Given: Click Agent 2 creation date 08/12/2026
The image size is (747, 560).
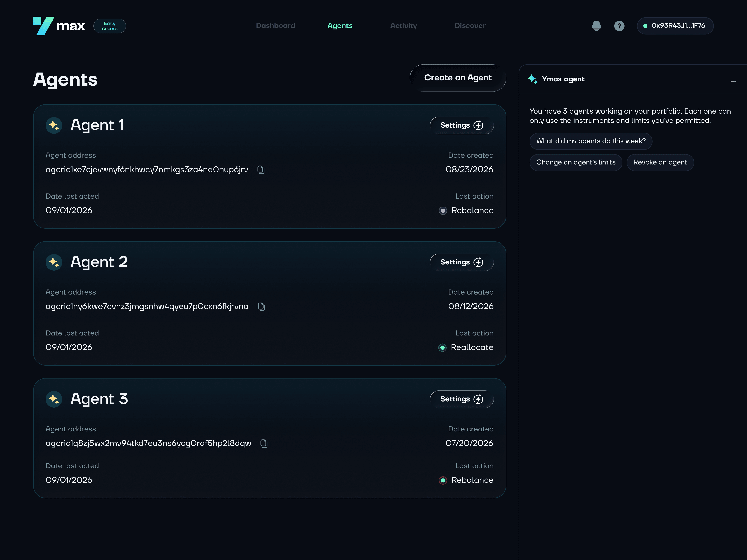Looking at the screenshot, I should coord(471,306).
